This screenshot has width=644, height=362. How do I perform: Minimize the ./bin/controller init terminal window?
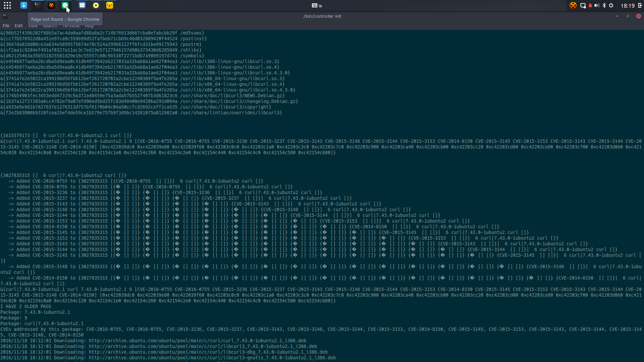click(617, 16)
